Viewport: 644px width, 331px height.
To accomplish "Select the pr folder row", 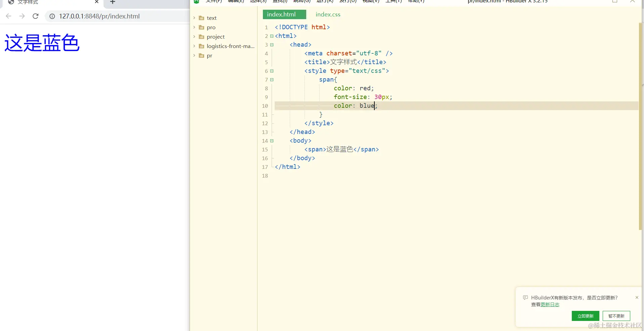I will (x=224, y=55).
